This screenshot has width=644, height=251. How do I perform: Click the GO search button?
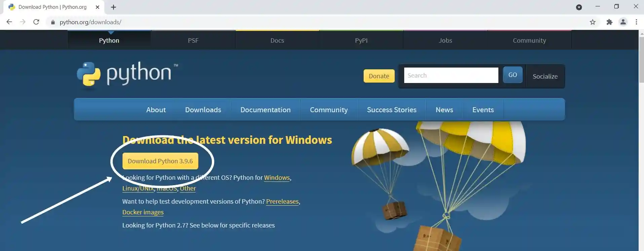[x=513, y=75]
